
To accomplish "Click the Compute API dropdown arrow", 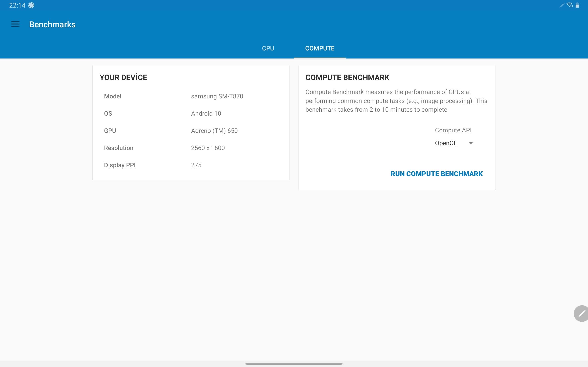I will 471,143.
